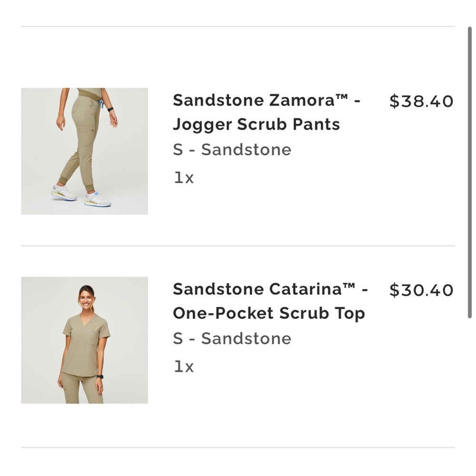Click the vertical scrollbar thumb

coord(470,171)
